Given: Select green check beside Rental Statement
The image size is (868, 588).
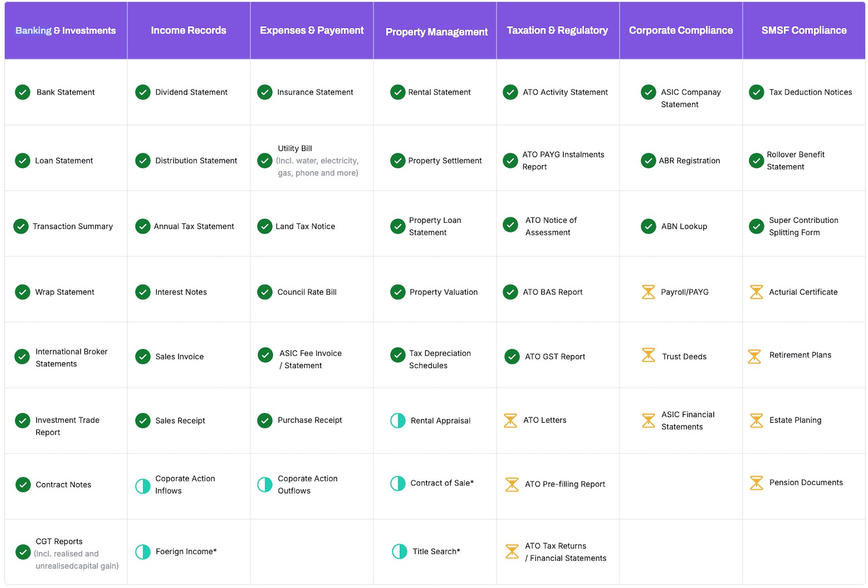Looking at the screenshot, I should (x=397, y=92).
